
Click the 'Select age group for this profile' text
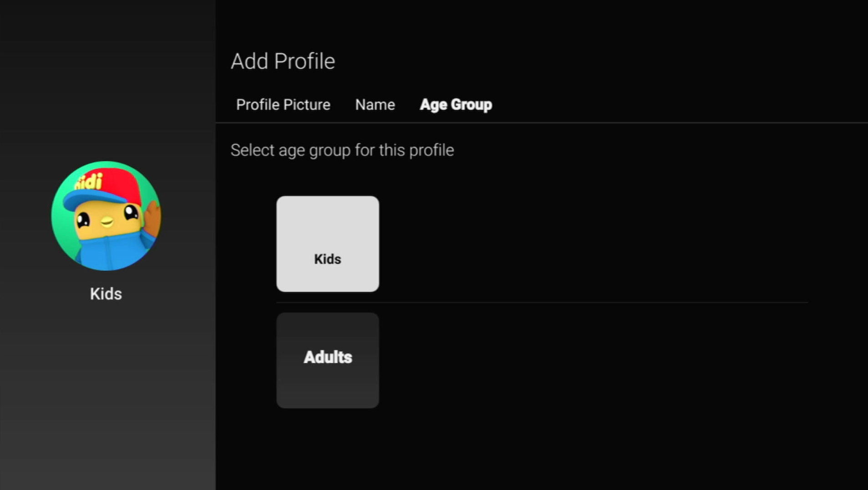(342, 150)
